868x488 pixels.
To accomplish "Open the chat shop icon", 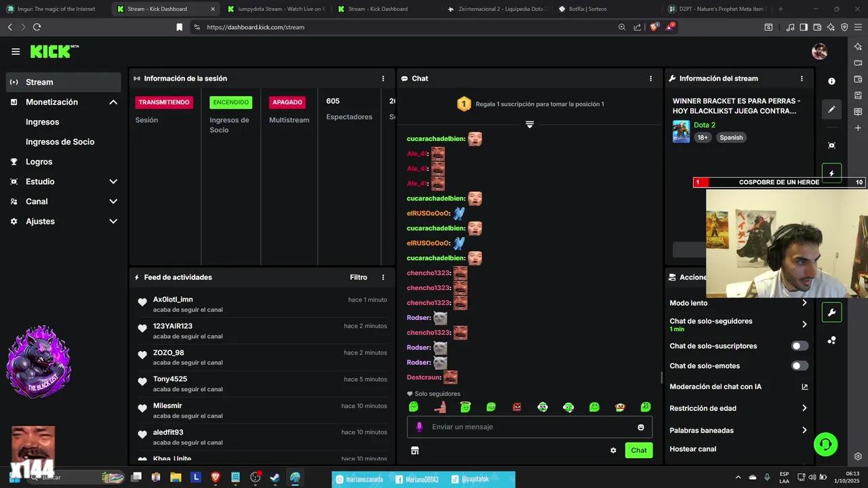I will [415, 450].
